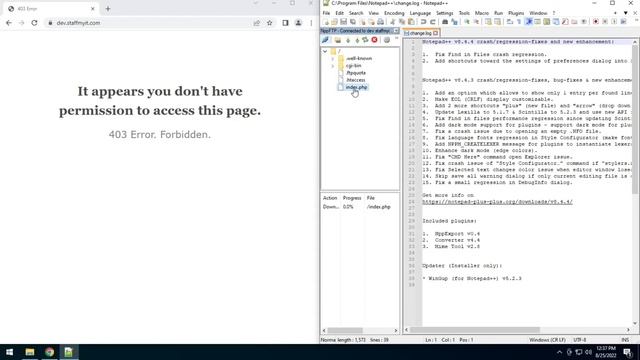Show hidden NppFTP toolbar overflow items
The width and height of the screenshot is (640, 360).
[396, 38]
